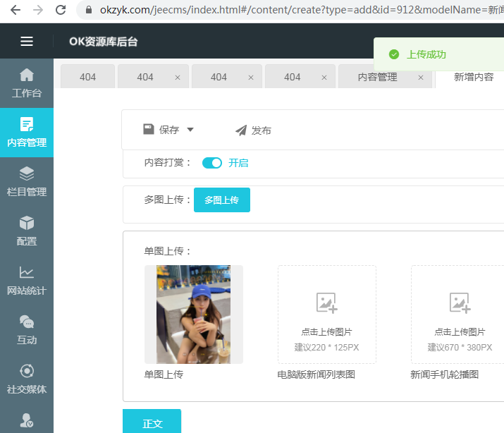
Task: Upload image for 电脑版新闻列表图
Action: tap(326, 314)
